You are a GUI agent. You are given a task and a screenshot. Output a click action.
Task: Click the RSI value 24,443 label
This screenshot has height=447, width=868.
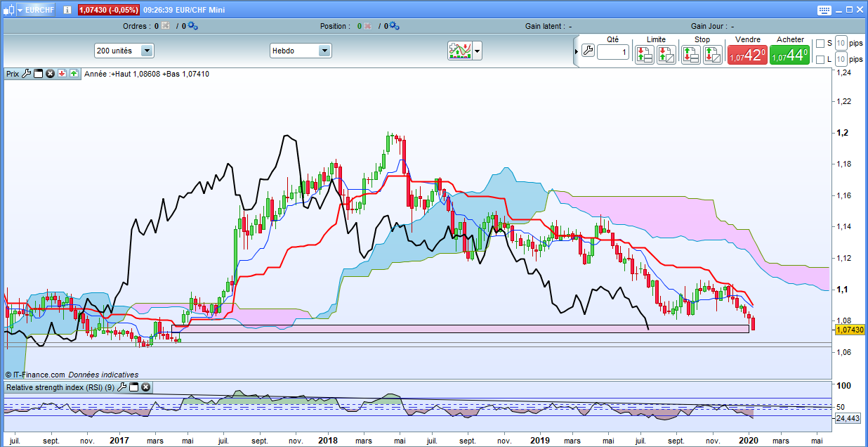(848, 418)
